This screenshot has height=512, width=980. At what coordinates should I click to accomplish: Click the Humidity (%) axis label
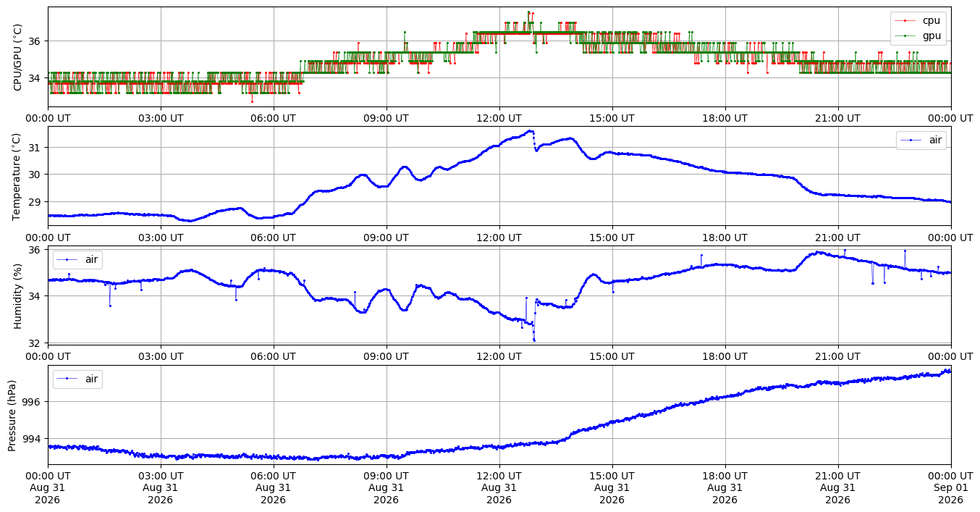point(18,295)
